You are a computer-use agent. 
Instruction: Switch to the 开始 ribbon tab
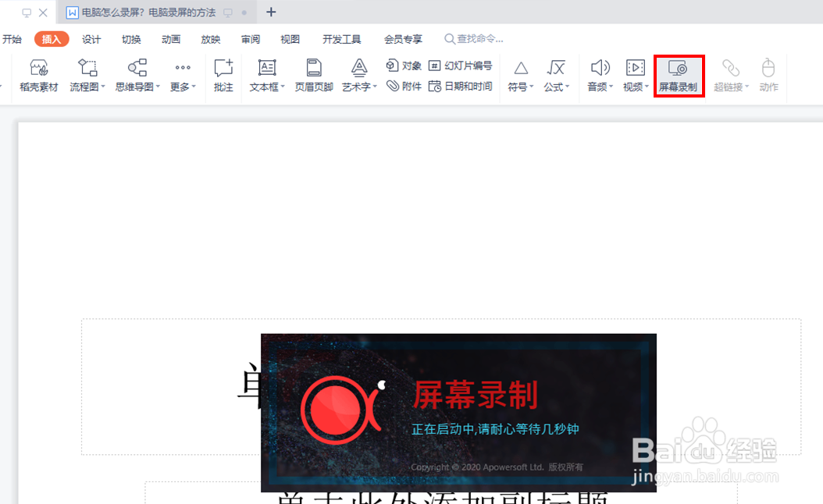(x=12, y=39)
